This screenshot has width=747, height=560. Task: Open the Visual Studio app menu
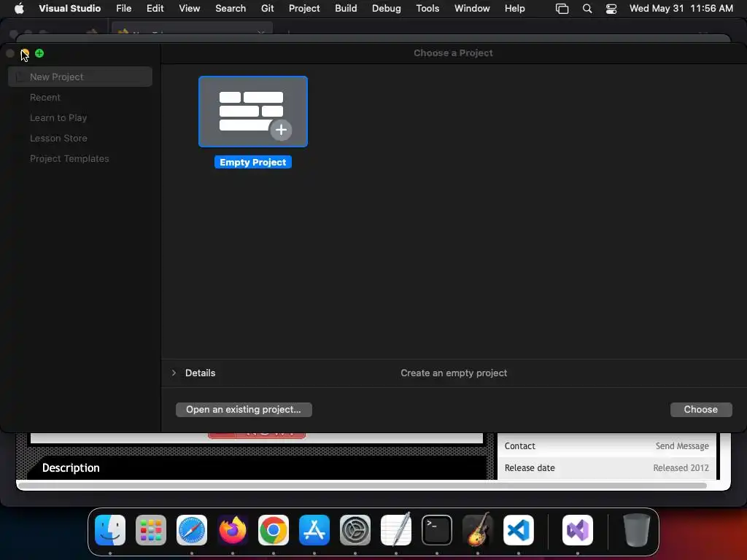point(69,8)
